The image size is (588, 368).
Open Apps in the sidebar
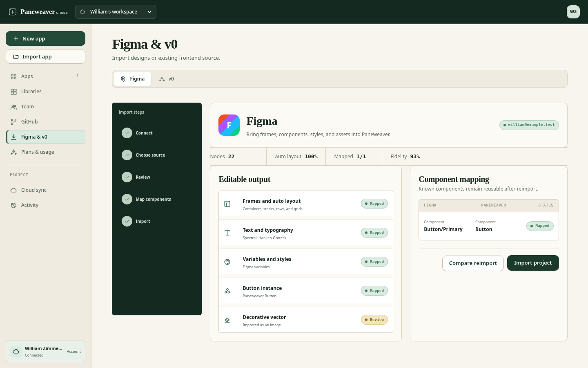[x=45, y=76]
